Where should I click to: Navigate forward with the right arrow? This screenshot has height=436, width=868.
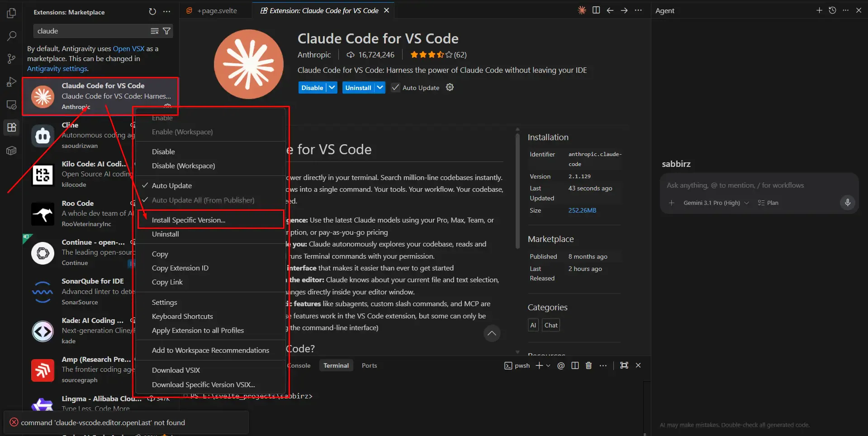coord(624,10)
